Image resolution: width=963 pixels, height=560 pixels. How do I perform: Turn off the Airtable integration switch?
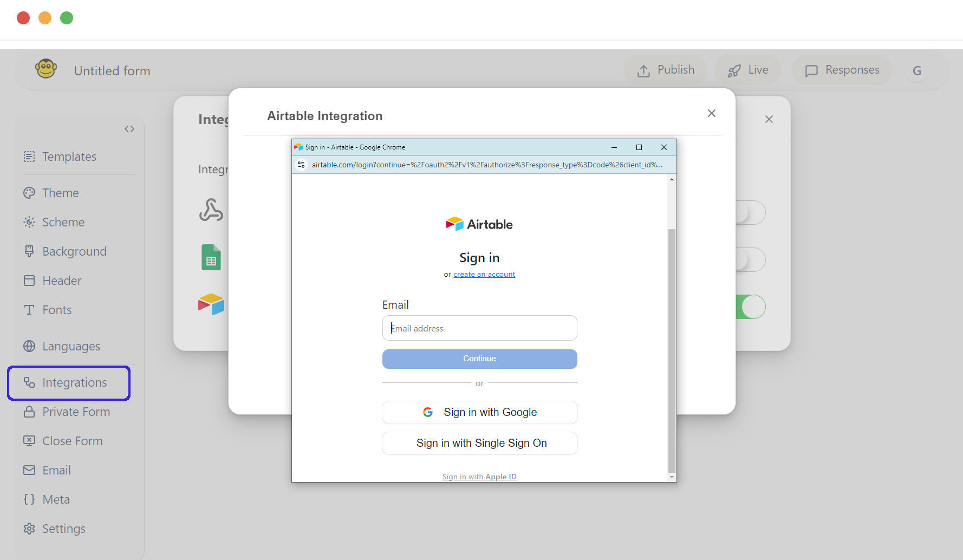coord(750,307)
